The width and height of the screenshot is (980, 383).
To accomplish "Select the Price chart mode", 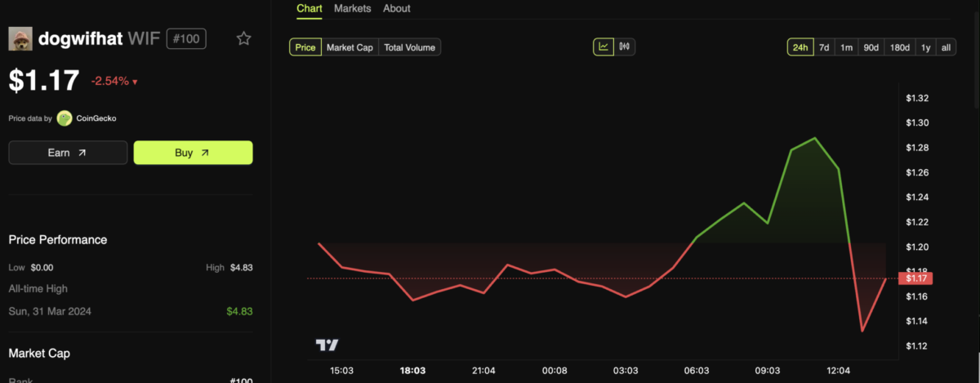I will (305, 47).
